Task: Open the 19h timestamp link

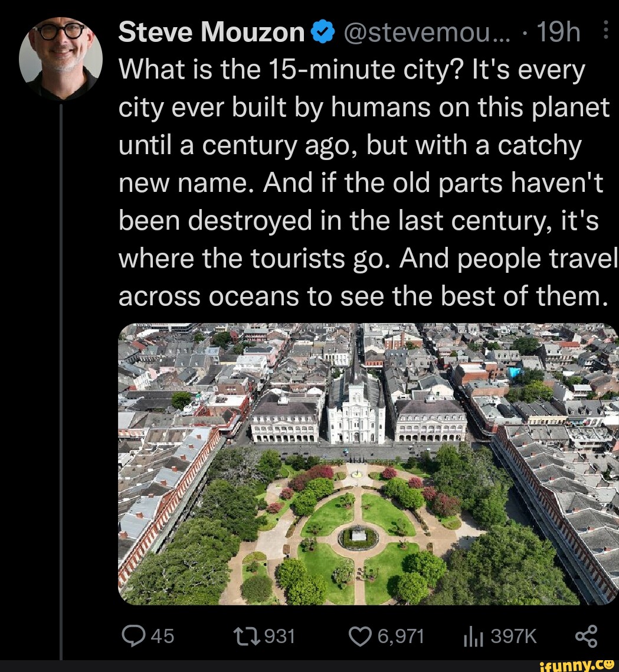Action: pos(557,34)
